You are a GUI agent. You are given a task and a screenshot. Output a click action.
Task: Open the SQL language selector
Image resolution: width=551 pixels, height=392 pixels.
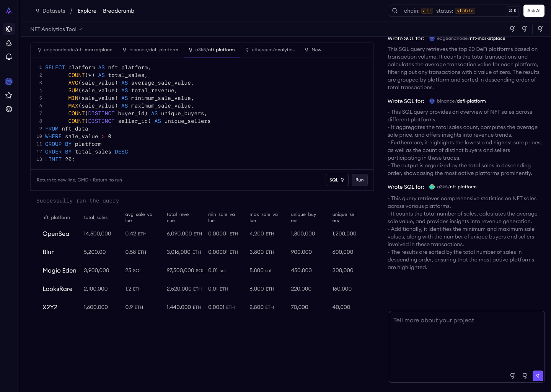(337, 180)
